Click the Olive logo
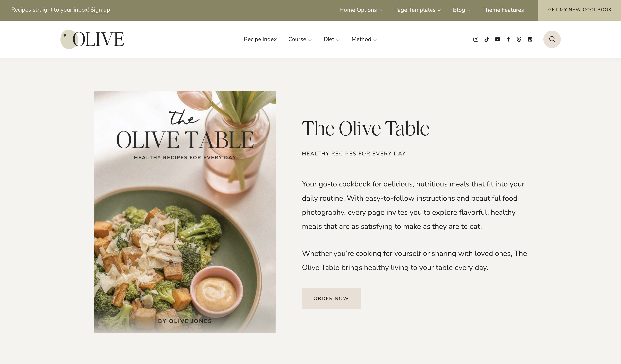The height and width of the screenshot is (364, 621). [x=92, y=39]
